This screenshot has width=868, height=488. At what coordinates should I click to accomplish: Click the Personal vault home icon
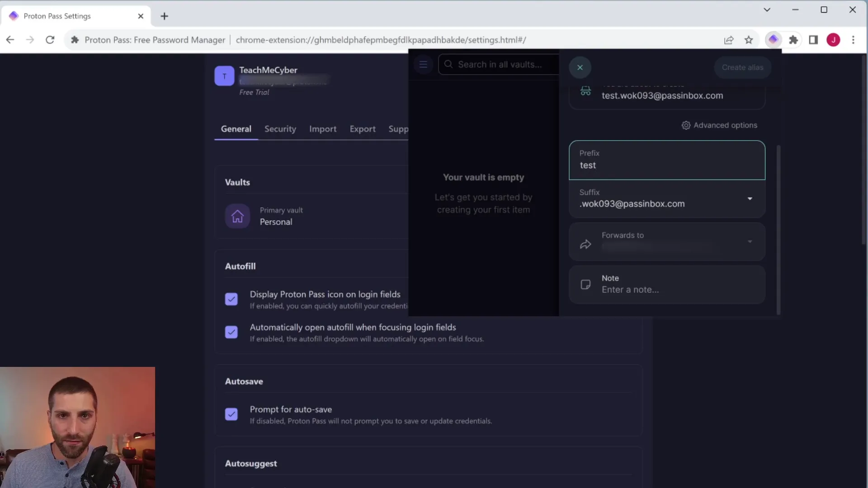237,216
